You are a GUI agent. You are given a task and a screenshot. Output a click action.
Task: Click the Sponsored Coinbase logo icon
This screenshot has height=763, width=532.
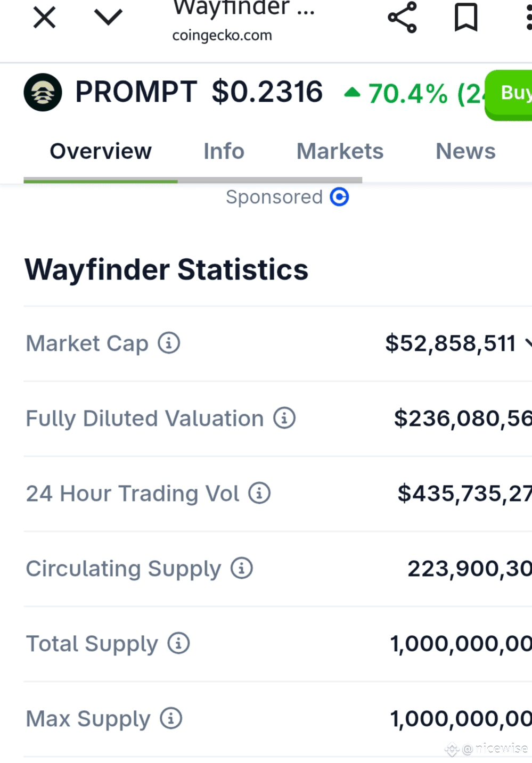point(339,197)
